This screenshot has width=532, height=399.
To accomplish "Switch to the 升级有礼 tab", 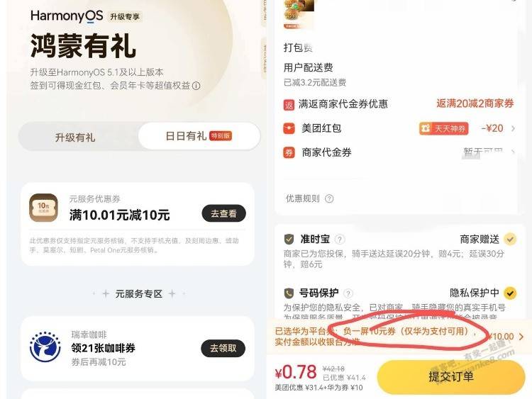I will pos(75,137).
